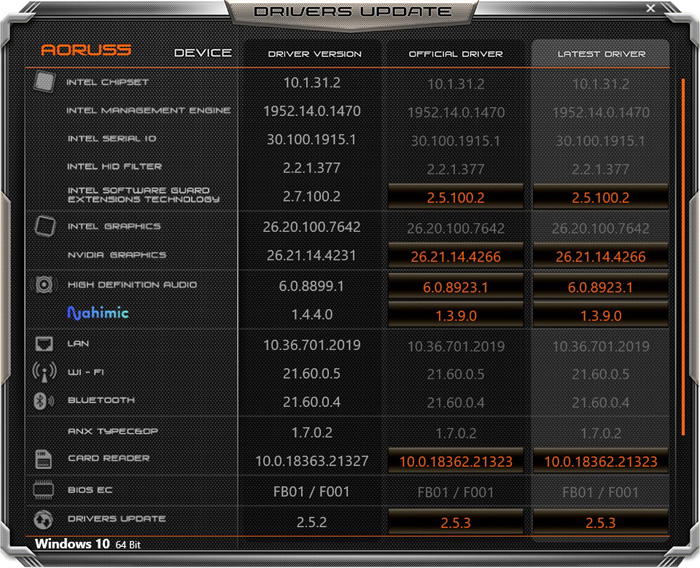
Task: Click the AORUSS logo
Action: [86, 49]
